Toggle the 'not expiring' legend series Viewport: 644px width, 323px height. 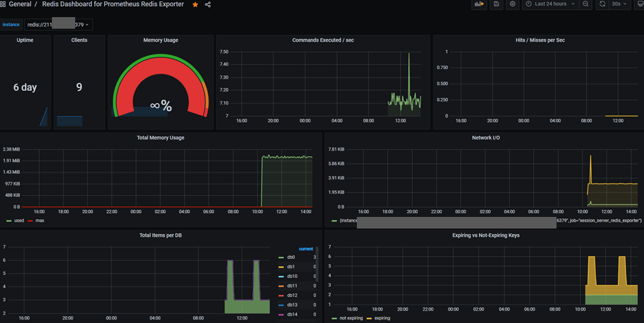(x=351, y=318)
